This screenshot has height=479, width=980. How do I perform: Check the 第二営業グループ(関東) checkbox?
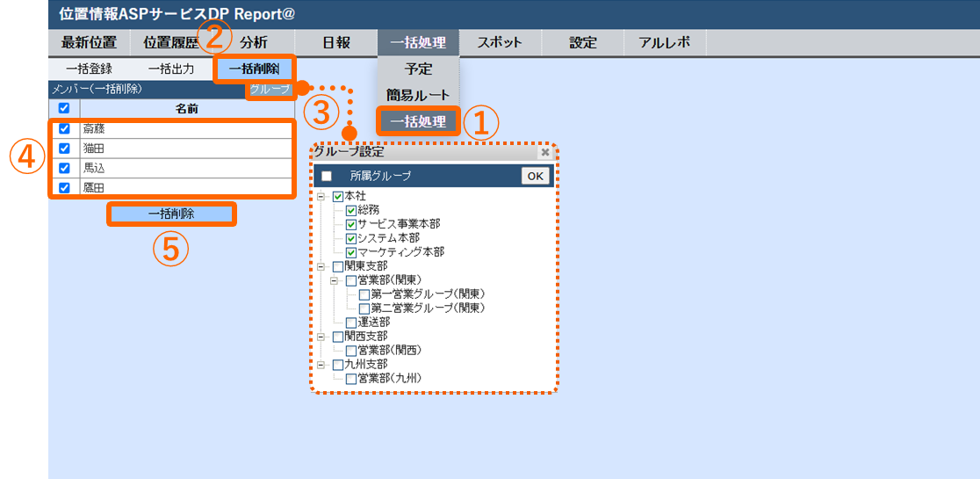point(364,308)
